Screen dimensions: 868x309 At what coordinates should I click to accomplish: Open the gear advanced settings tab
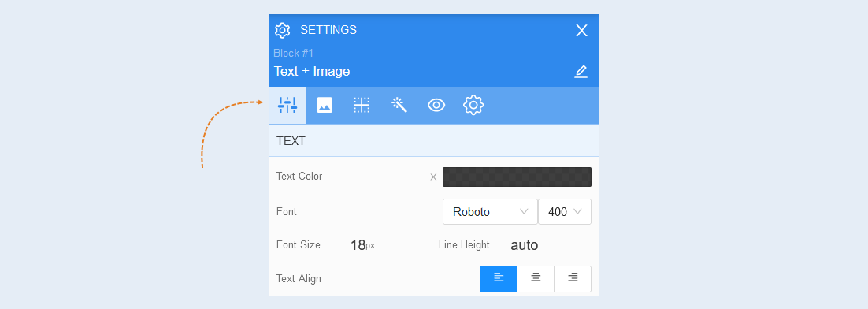[x=473, y=105]
